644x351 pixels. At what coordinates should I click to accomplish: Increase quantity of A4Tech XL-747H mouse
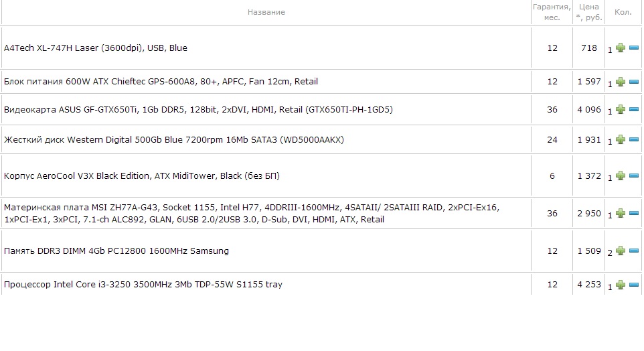[621, 48]
